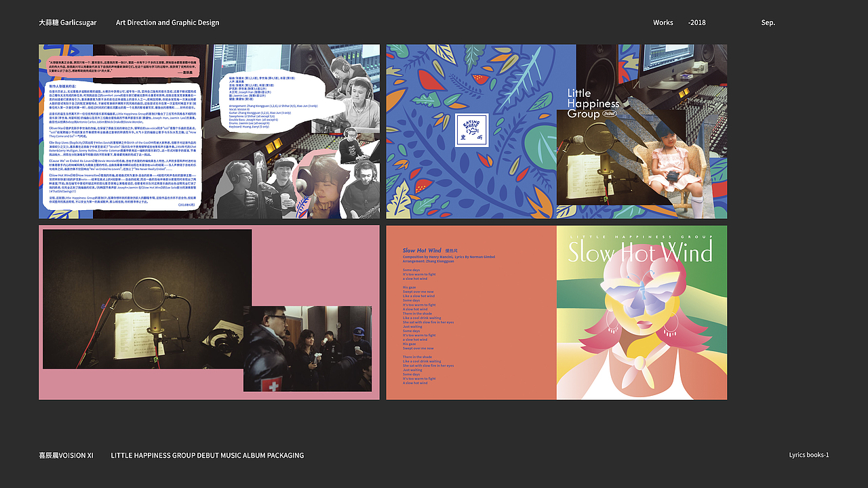Click the 大蒜糖 Garlicsugar header text
The height and width of the screenshot is (488, 868).
tap(68, 22)
